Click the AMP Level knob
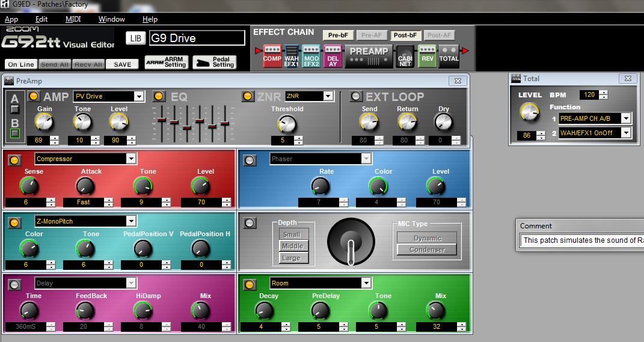The width and height of the screenshot is (644, 342). [x=118, y=122]
